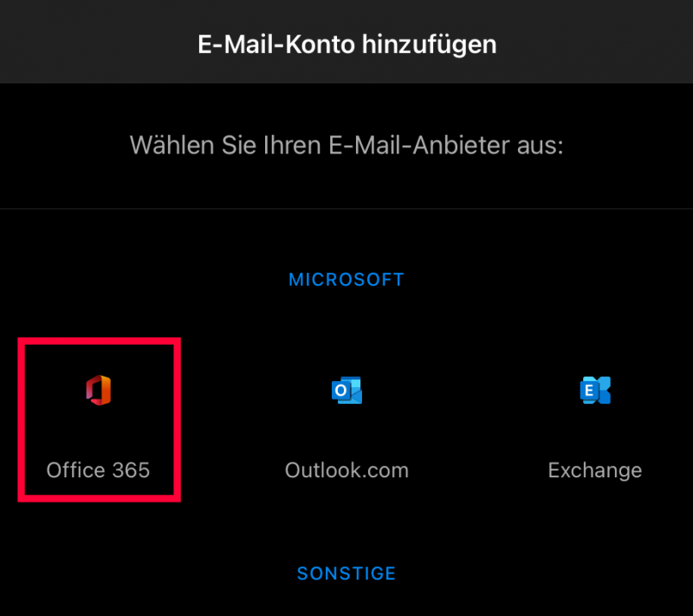Pick the middle Microsoft provider icon
The image size is (693, 616).
[x=346, y=390]
